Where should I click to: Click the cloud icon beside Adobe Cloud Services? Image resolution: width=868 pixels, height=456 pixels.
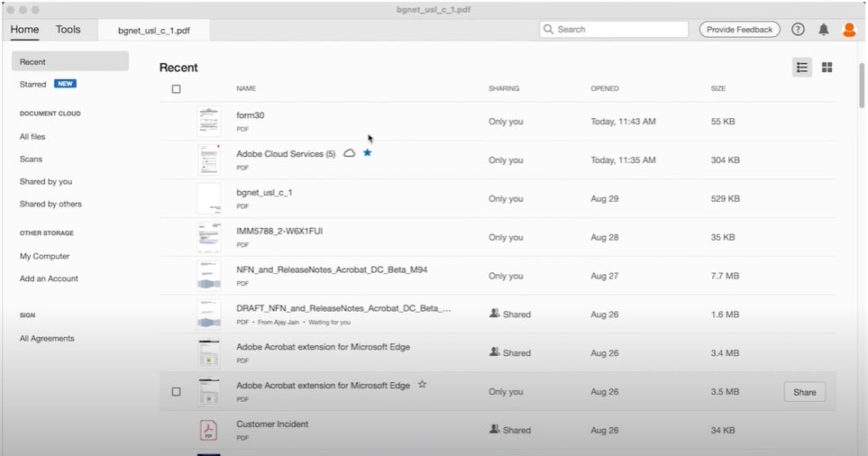[350, 154]
